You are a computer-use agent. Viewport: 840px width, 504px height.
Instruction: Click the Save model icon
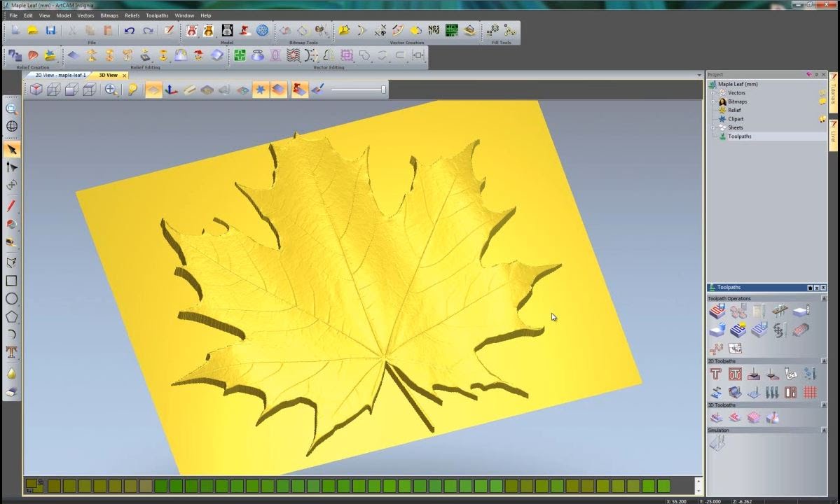[50, 31]
